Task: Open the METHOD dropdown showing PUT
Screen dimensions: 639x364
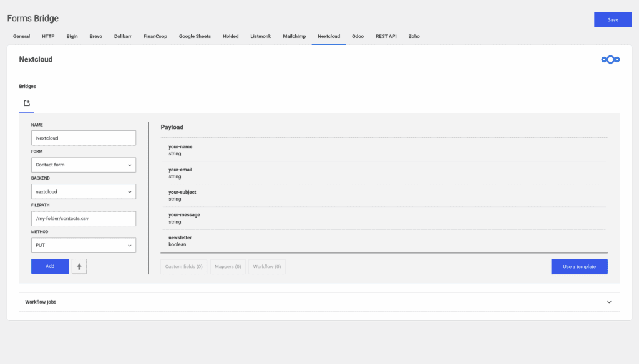Action: coord(83,245)
